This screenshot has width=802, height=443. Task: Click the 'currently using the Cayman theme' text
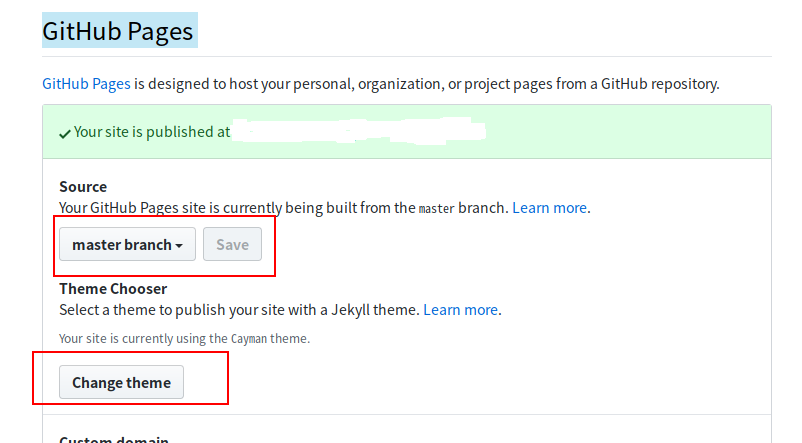(184, 339)
